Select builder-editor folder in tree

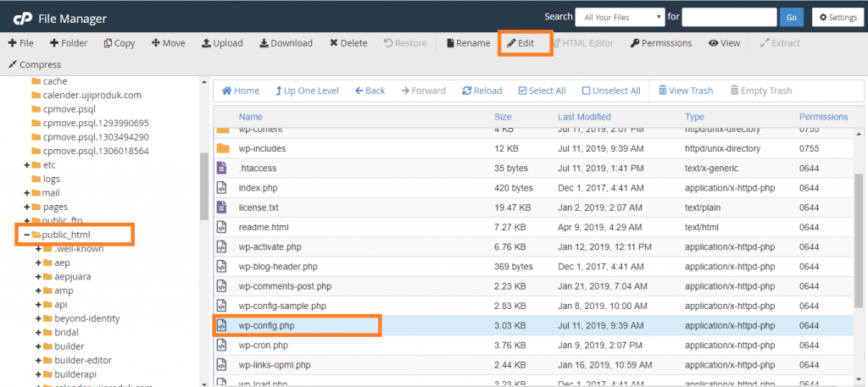(83, 360)
